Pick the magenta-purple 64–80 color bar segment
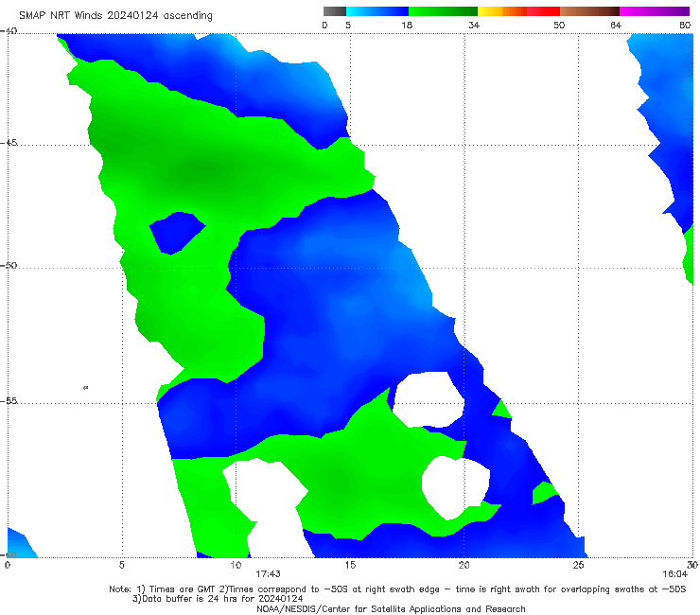700x615 pixels. tap(655, 11)
